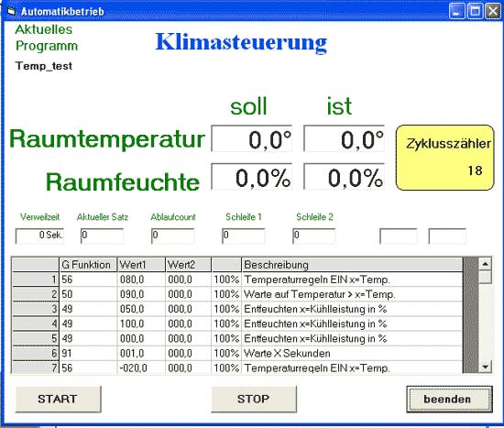The height and width of the screenshot is (428, 504).
Task: Click 'Warte X Sekunden' description cell
Action: click(x=352, y=354)
